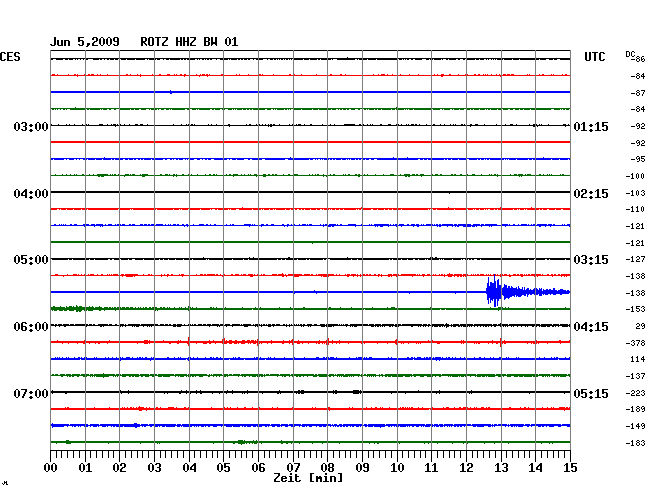
Task: Select minute tick label 11
Action: tap(431, 467)
